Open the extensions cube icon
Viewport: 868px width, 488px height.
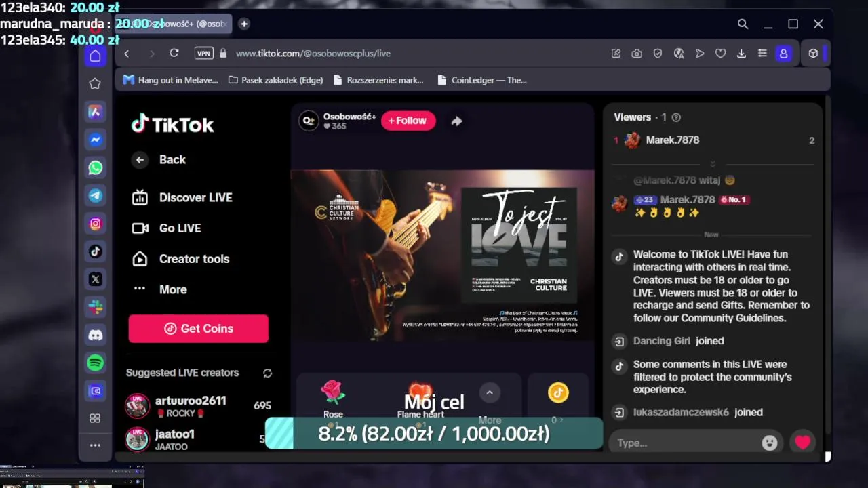coord(813,53)
